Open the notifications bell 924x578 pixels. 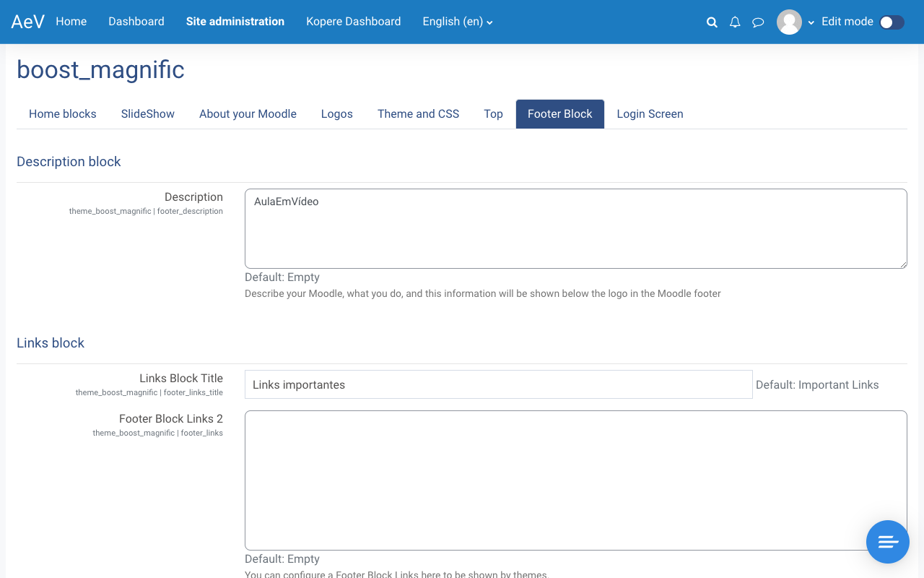(735, 22)
